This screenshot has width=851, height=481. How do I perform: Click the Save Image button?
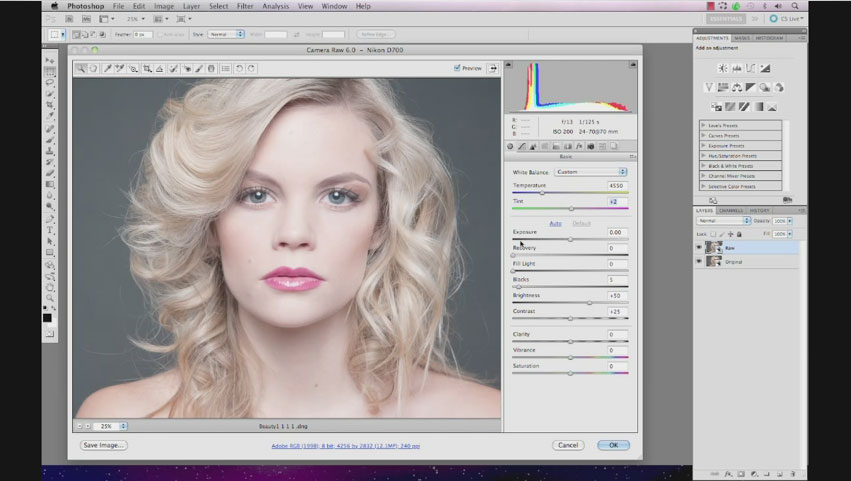tap(104, 445)
